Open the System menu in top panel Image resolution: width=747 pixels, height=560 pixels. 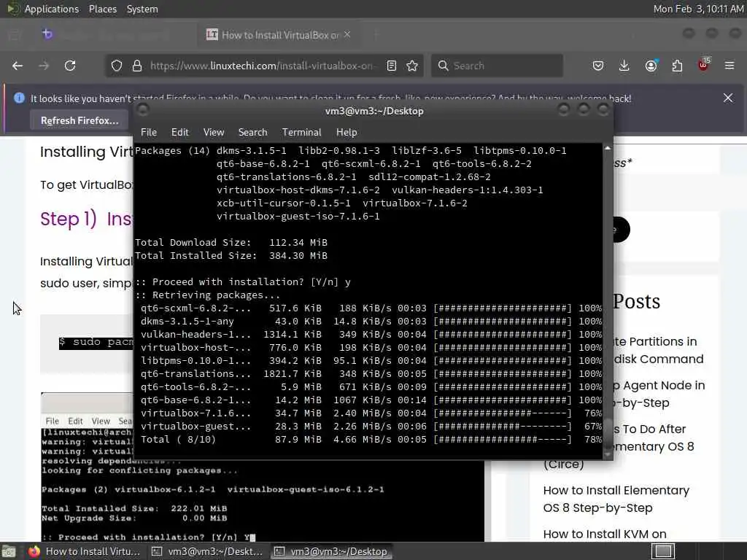142,9
